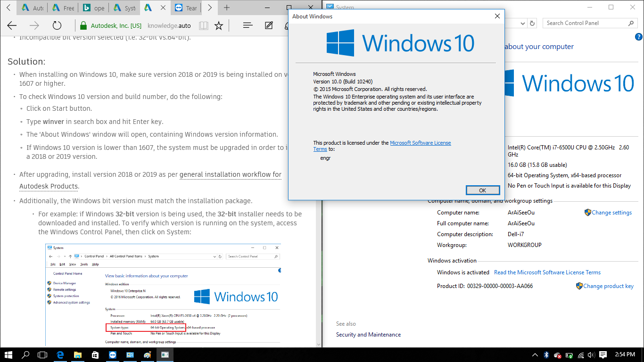Open the volume control from the tray
This screenshot has width=644, height=362.
[592, 355]
